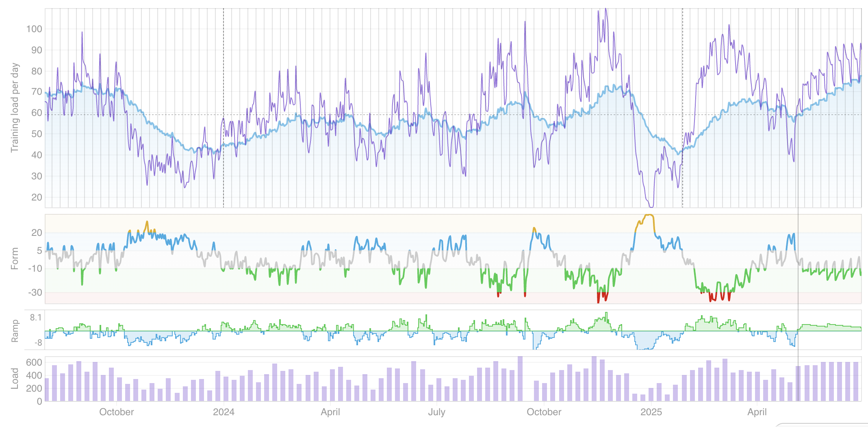Click the October 2024 time axis label
The width and height of the screenshot is (868, 427).
tap(544, 412)
